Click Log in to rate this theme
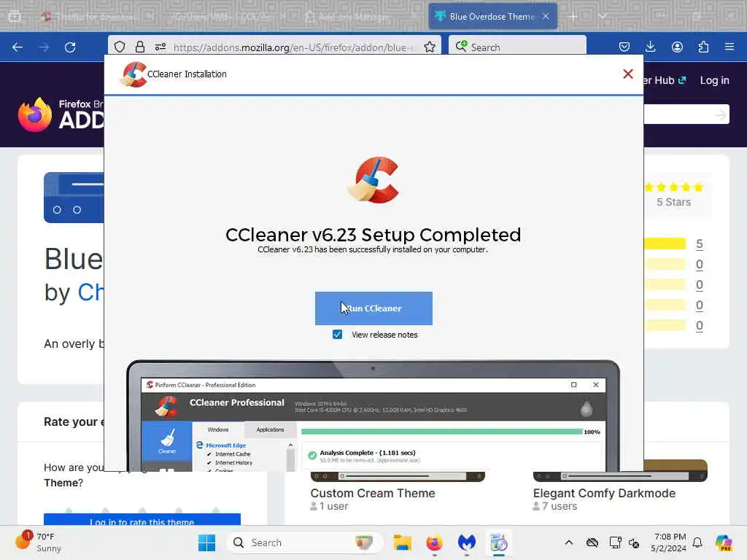Screen dimensions: 747x560 tap(142, 520)
